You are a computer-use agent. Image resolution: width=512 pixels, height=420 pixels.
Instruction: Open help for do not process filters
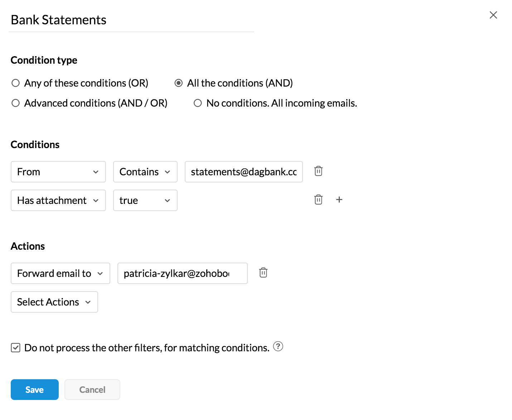pos(278,346)
